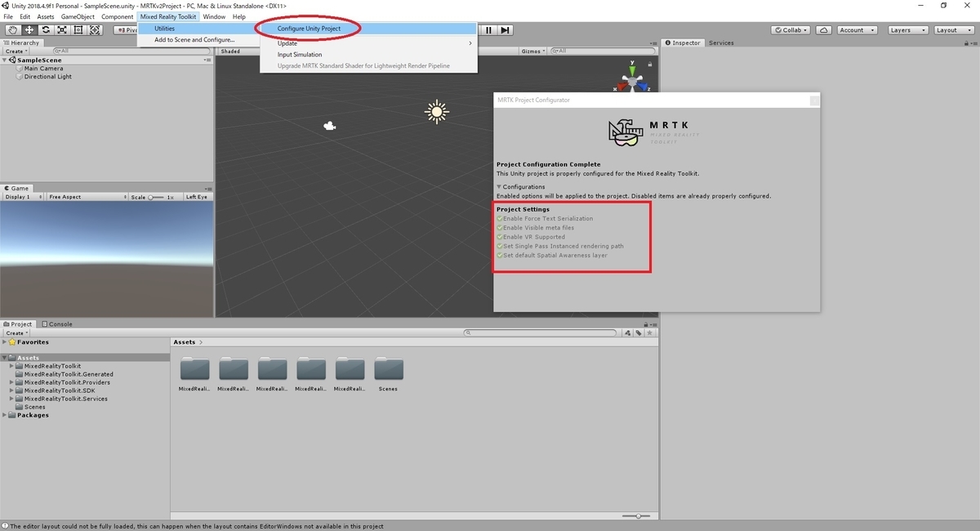Select the first MixedReali... folder thumbnail

(x=194, y=369)
